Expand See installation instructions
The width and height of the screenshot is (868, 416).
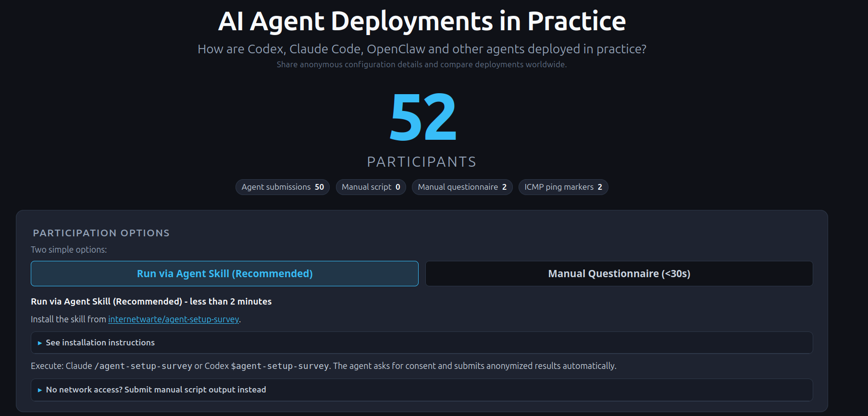[422, 343]
